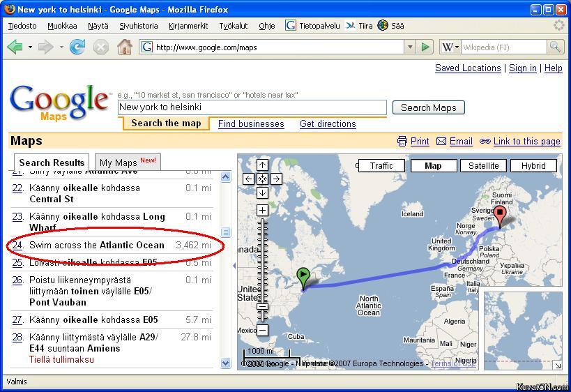Viewport: 571px width, 392px height.
Task: Open the Find businesses link
Action: pos(251,124)
